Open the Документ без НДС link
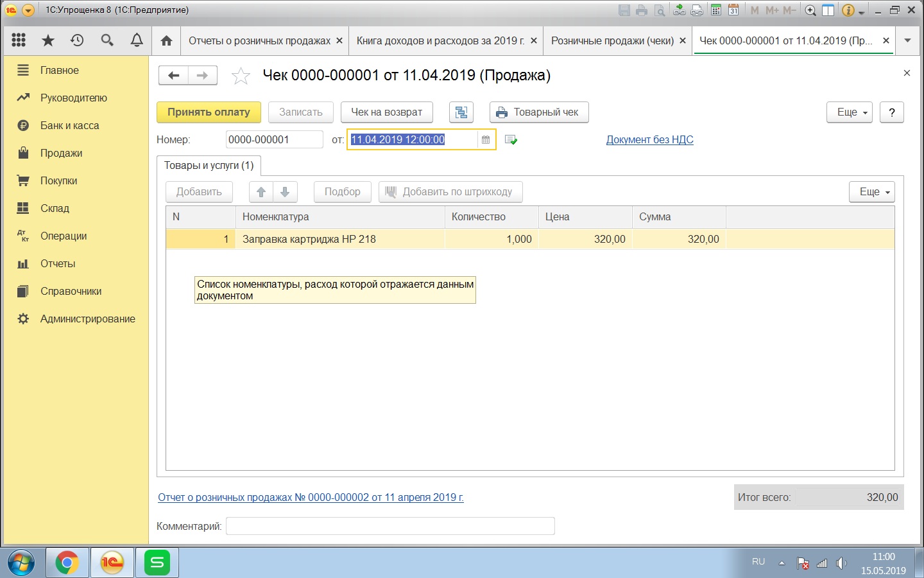Image resolution: width=924 pixels, height=578 pixels. coord(649,140)
